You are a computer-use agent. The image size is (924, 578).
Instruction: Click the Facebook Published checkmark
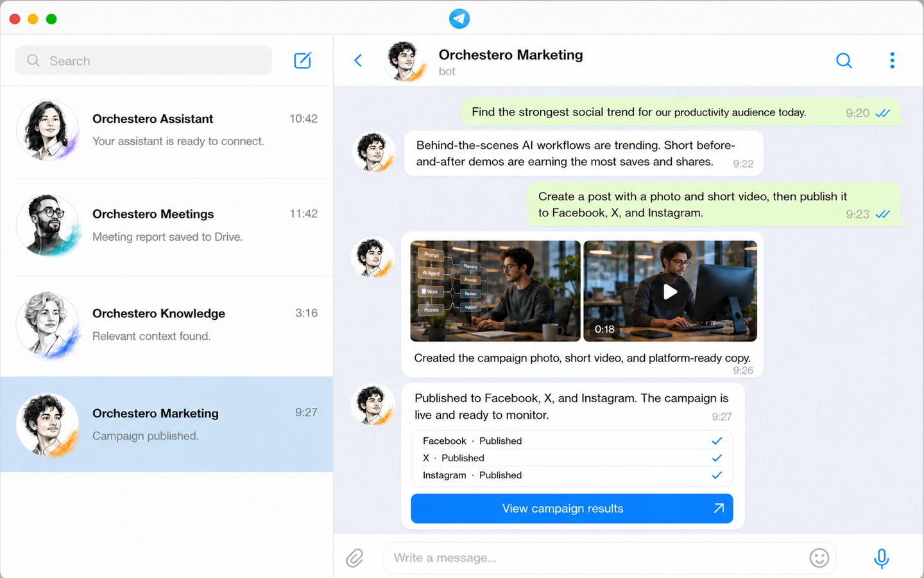[x=717, y=441]
